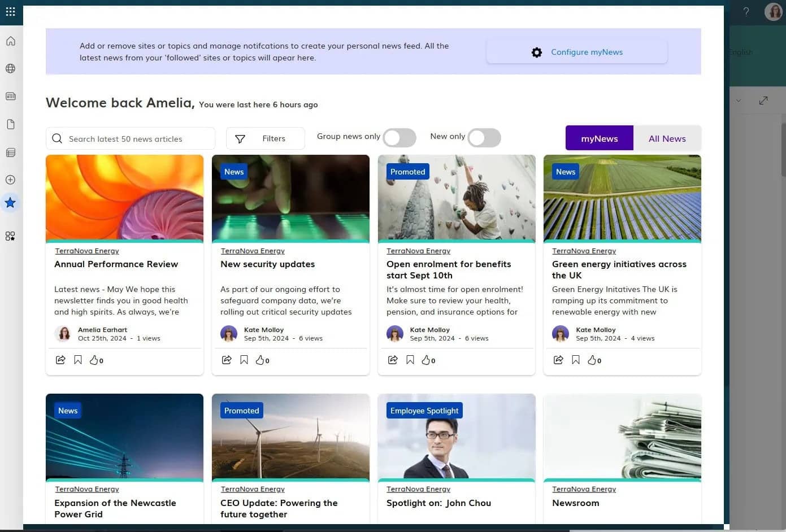This screenshot has height=532, width=786.
Task: Switch to the myNews tab
Action: point(600,138)
